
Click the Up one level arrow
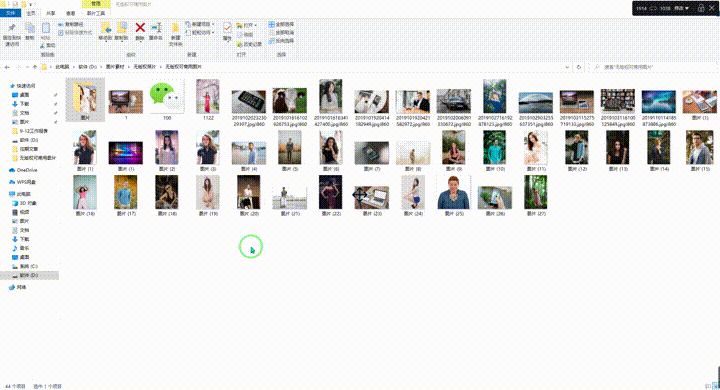(35, 67)
